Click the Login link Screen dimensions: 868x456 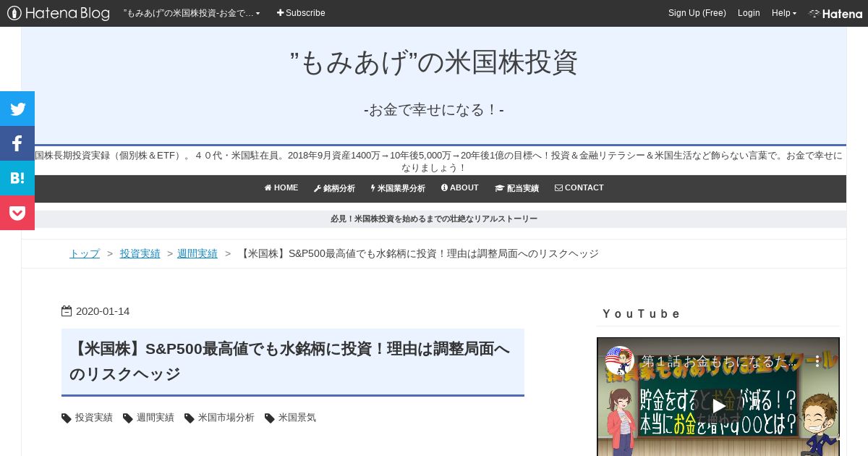(749, 13)
